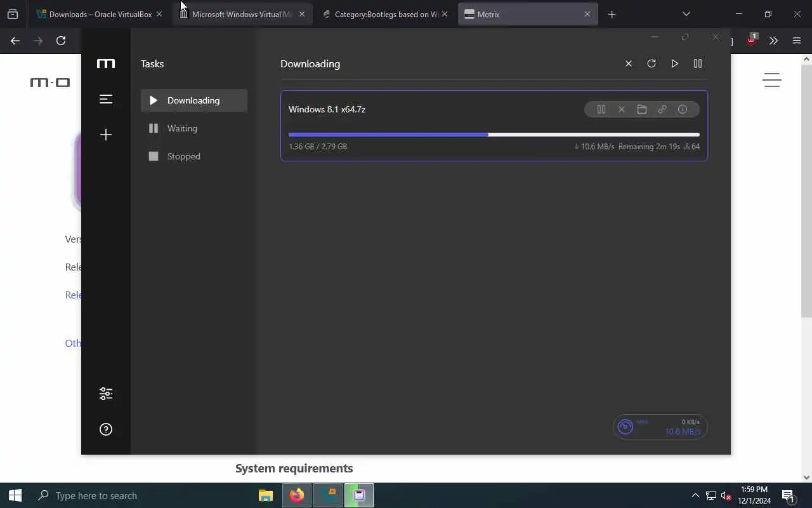Image resolution: width=812 pixels, height=508 pixels.
Task: Close the Motrix browser tab
Action: [x=587, y=14]
